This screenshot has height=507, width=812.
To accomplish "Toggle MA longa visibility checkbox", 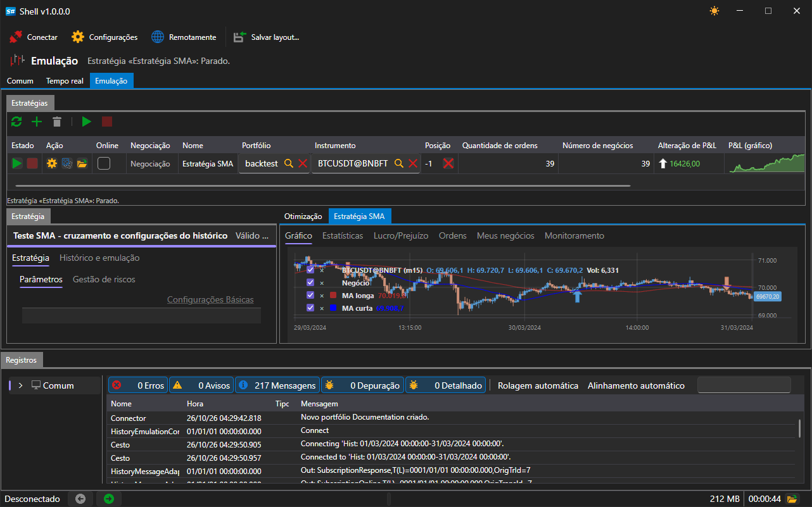I will point(310,295).
